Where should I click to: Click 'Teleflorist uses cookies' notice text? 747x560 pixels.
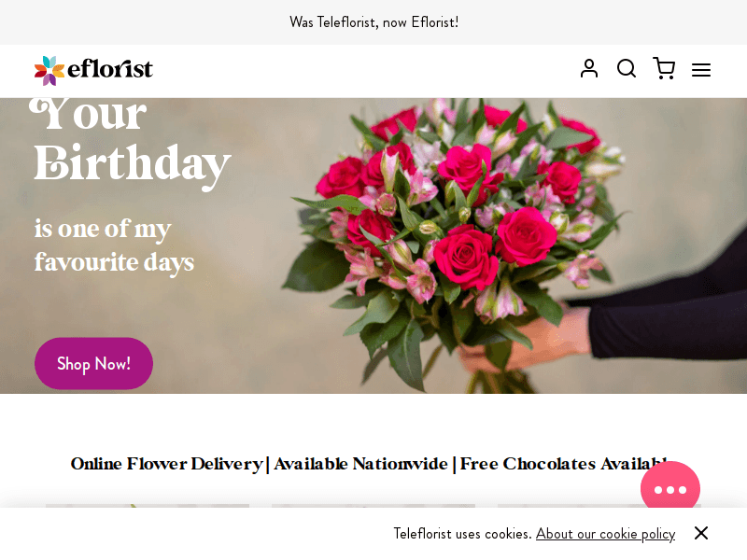461,534
